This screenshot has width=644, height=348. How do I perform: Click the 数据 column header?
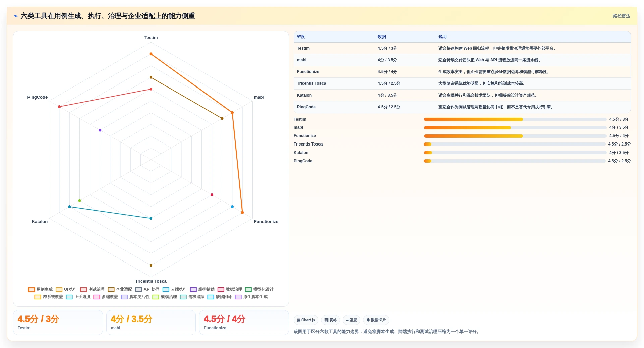[x=382, y=37]
